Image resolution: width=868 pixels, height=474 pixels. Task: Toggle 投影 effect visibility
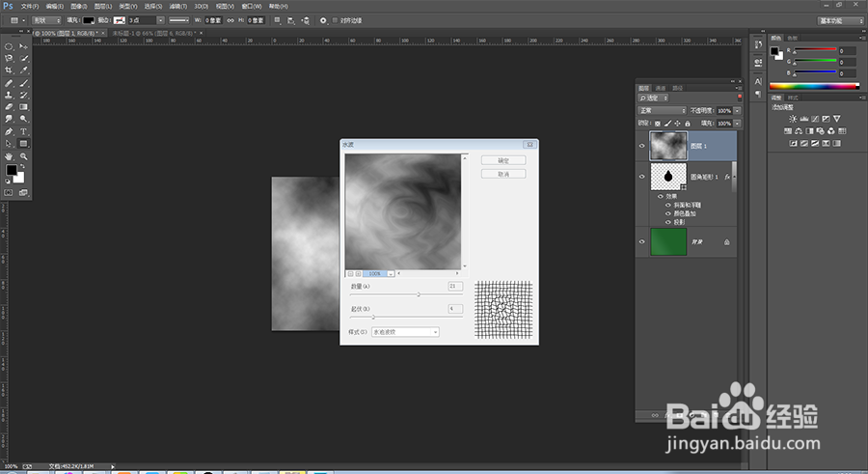tap(668, 222)
